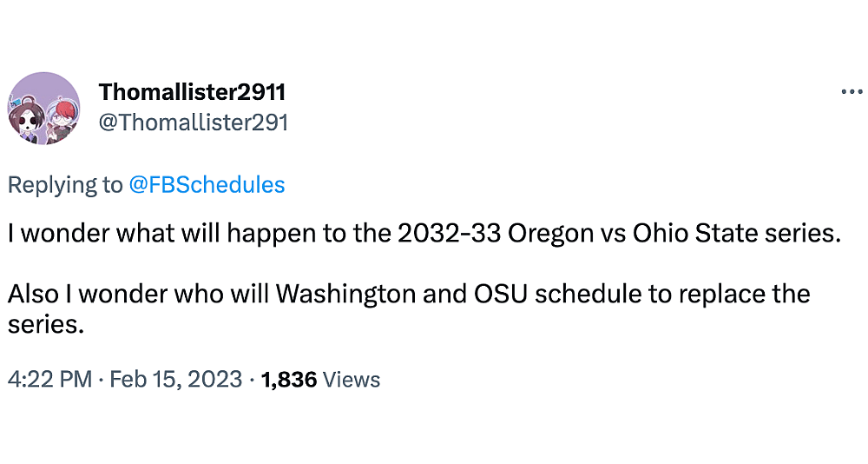868x464 pixels.
Task: Click the word "series." on the last line
Action: click(x=49, y=324)
